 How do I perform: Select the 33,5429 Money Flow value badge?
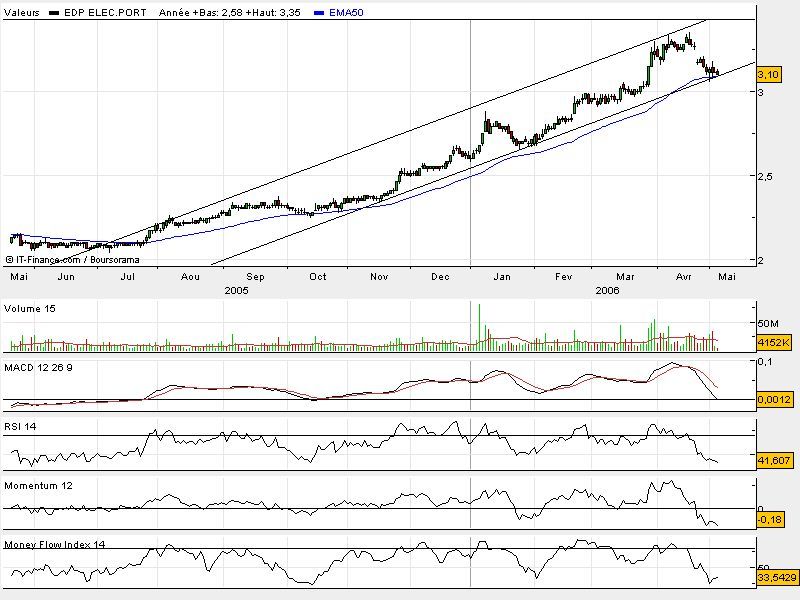(x=777, y=578)
